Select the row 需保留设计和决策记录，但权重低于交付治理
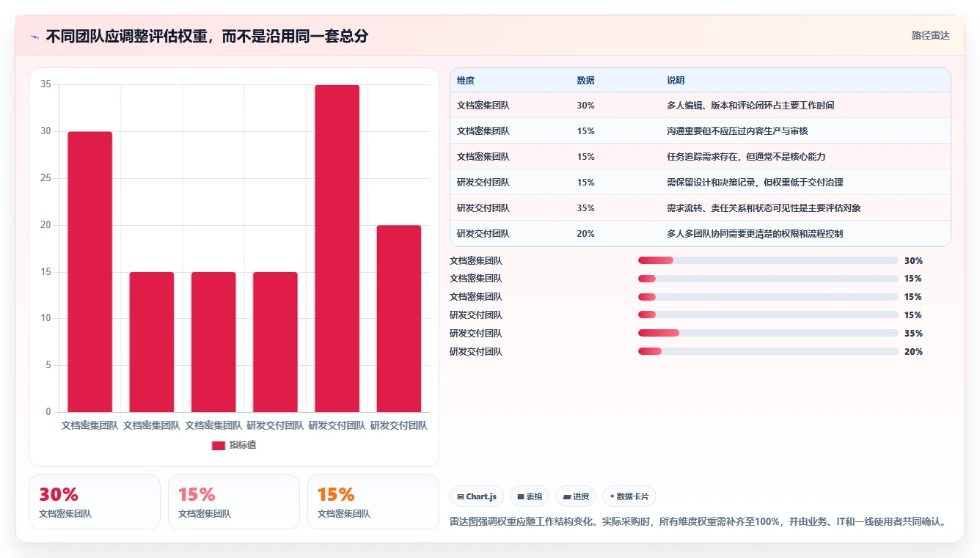This screenshot has height=558, width=980. pyautogui.click(x=700, y=183)
